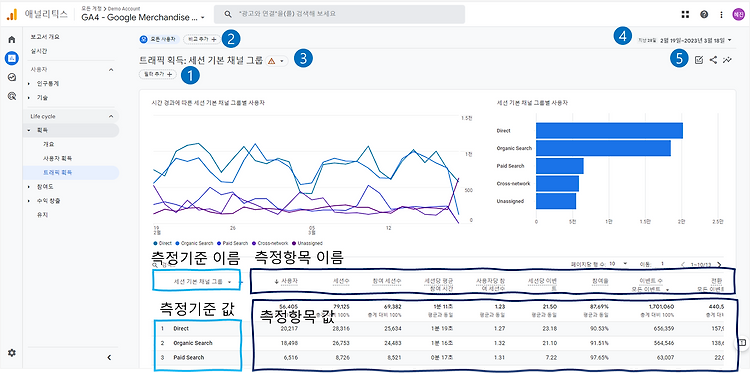
Task: Open Admin settings gear icon
Action: [11, 352]
